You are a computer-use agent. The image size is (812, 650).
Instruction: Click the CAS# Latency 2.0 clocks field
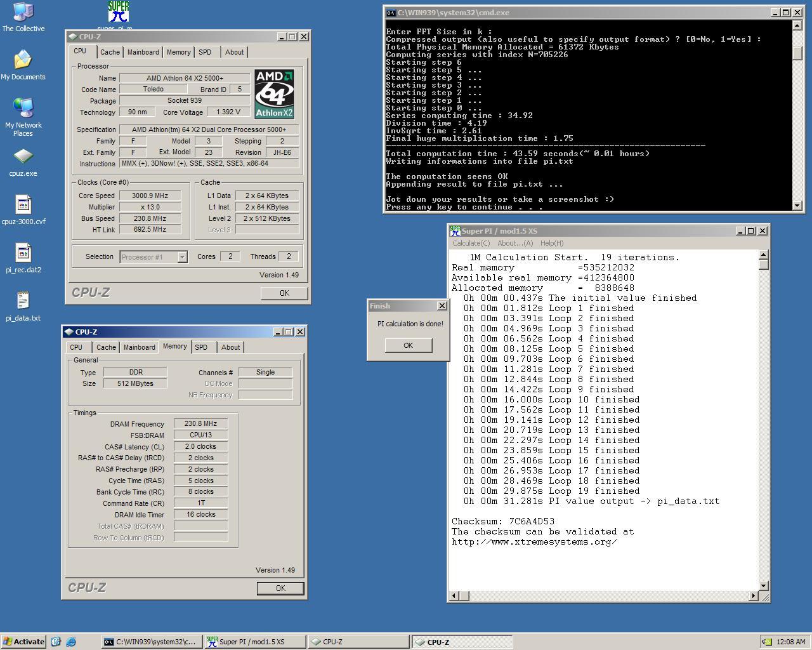[200, 447]
